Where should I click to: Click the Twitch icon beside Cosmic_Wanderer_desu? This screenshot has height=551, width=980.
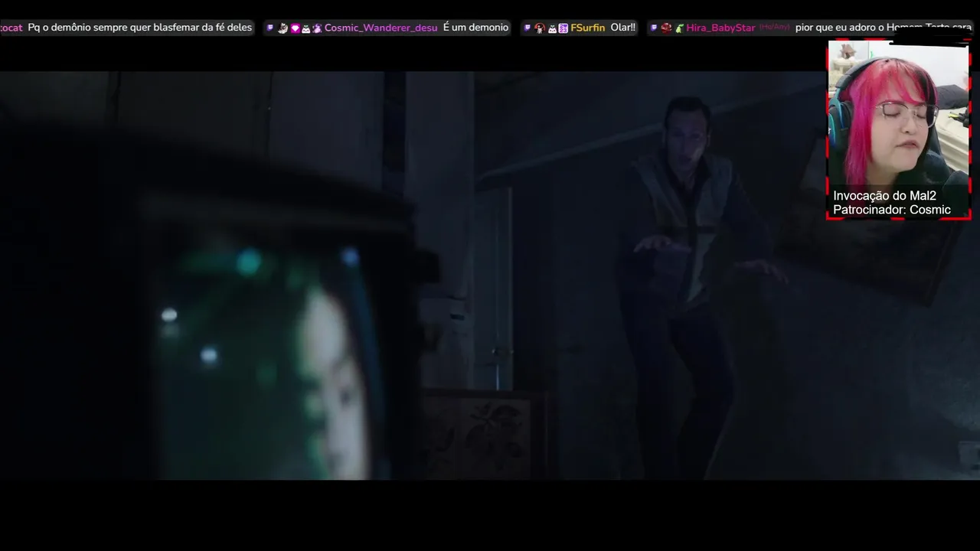pos(269,28)
